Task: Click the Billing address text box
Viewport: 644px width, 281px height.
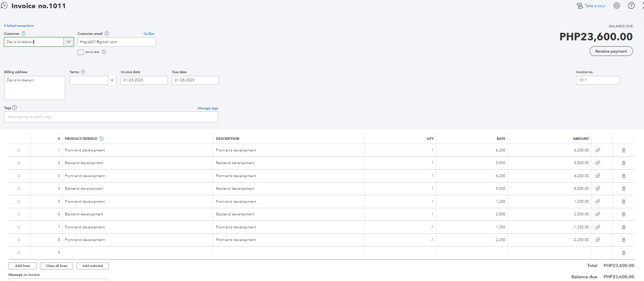Action: [x=35, y=88]
